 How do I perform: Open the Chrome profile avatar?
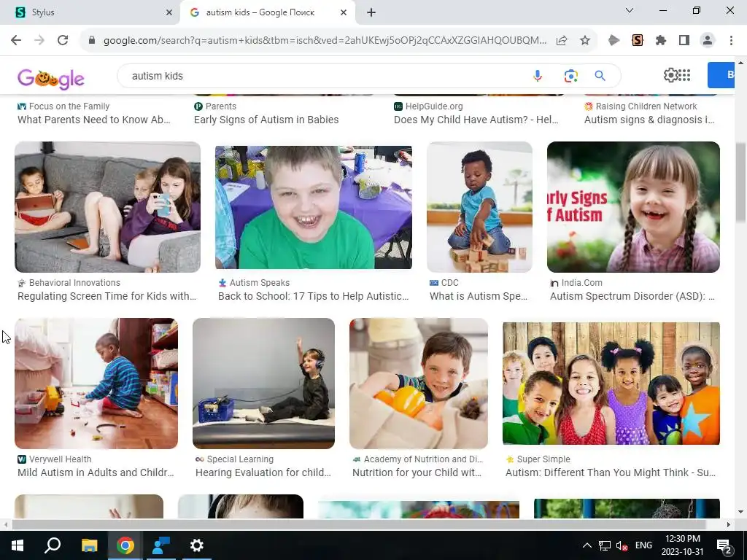click(x=708, y=41)
